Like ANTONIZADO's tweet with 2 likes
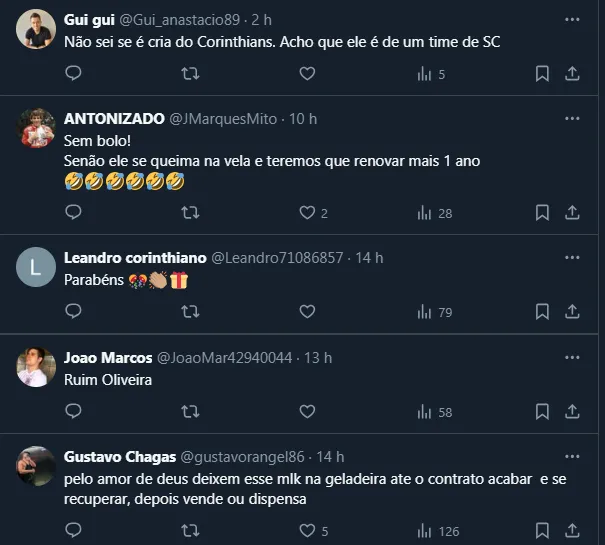 307,212
